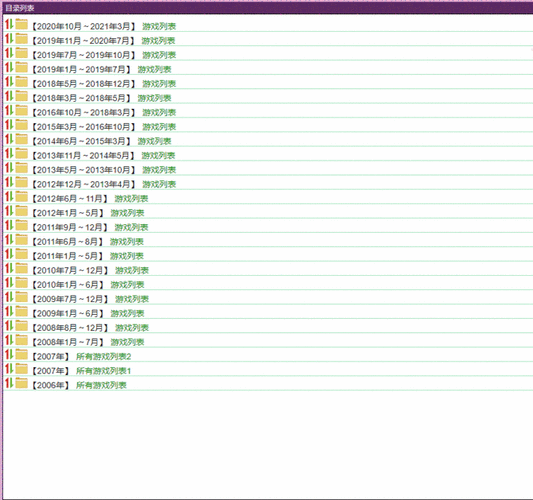Screen dimensions: 533x500
Task: Click sort arrows icon beside 2016年10月～2018年3月
Action: tap(9, 110)
